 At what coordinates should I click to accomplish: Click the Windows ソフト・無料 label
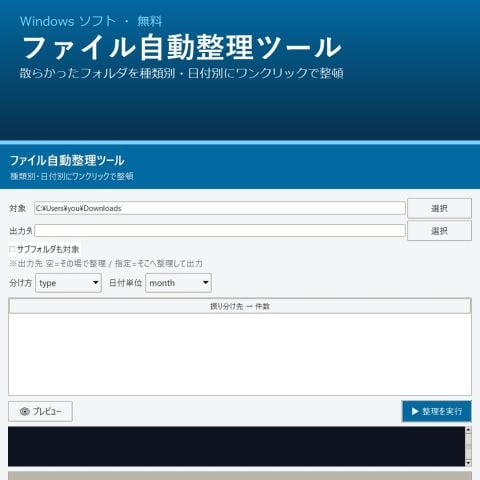click(91, 21)
